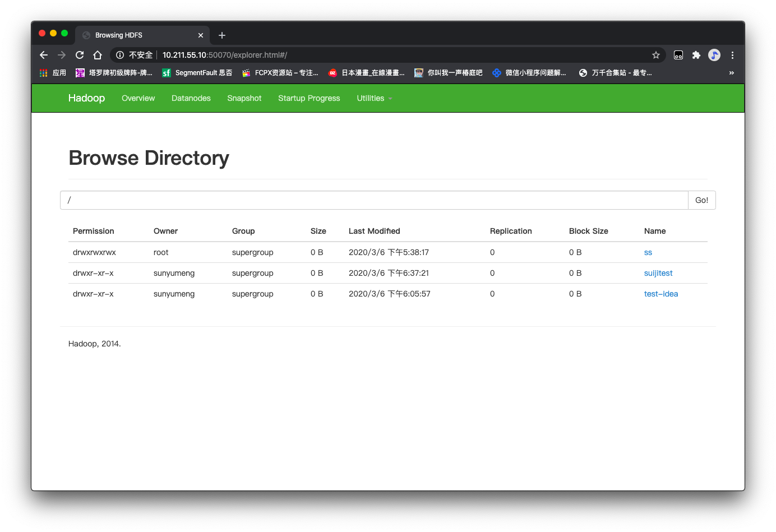Open the 微信小程序问题解 bookmark
The image size is (776, 532).
click(x=529, y=73)
